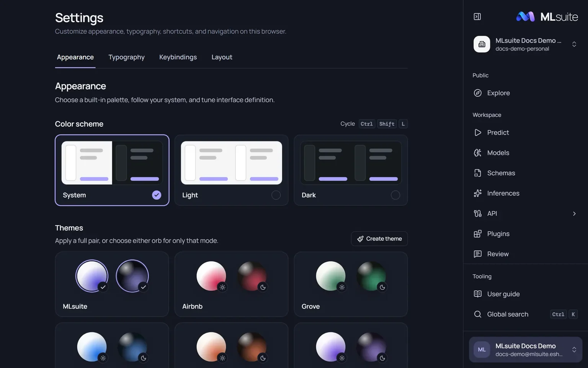Click the Models brain icon
Viewport: 588px width, 368px height.
coord(477,153)
